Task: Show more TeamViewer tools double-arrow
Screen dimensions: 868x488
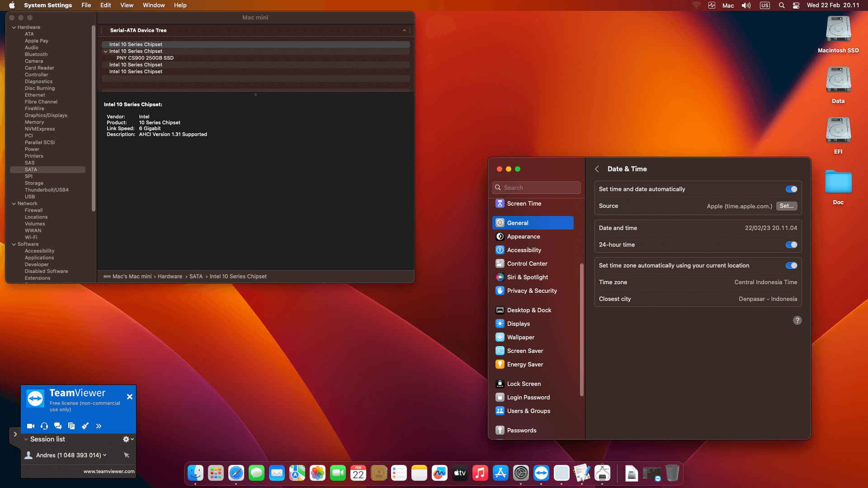Action: (99, 426)
